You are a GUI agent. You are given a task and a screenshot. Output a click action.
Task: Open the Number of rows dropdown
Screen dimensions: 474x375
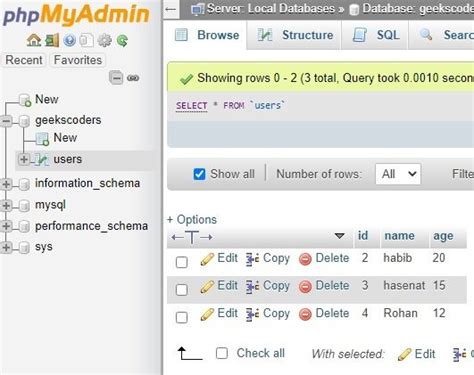[x=398, y=174]
